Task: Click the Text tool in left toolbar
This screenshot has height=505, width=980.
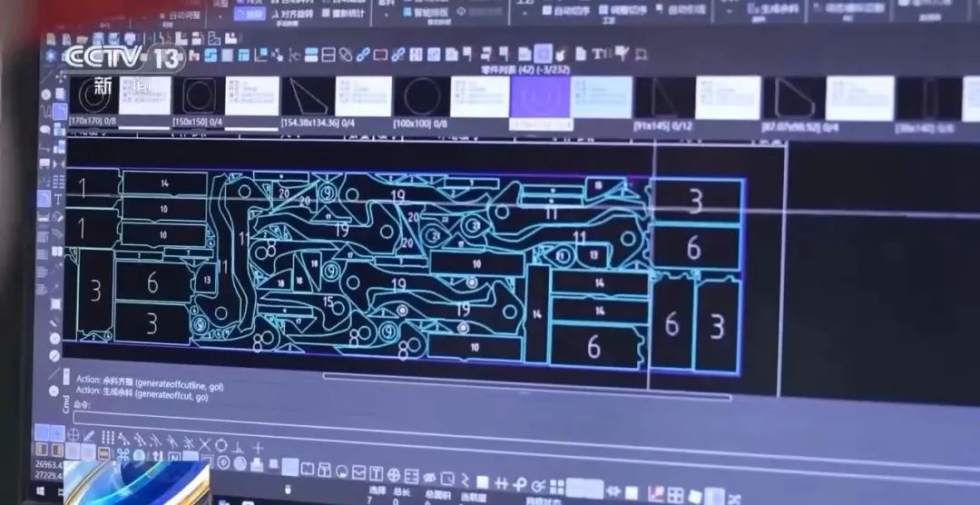Action: pyautogui.click(x=57, y=199)
